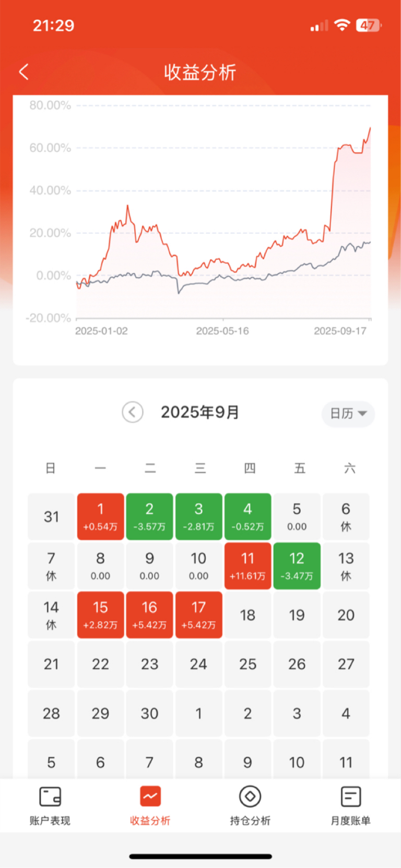Choose September 17 showing +5.42万

click(x=199, y=615)
